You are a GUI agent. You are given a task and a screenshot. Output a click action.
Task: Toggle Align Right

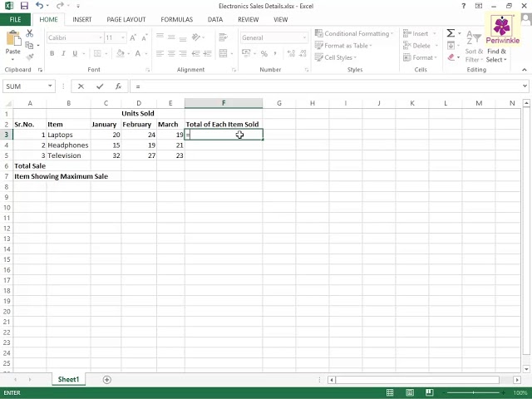(x=183, y=53)
